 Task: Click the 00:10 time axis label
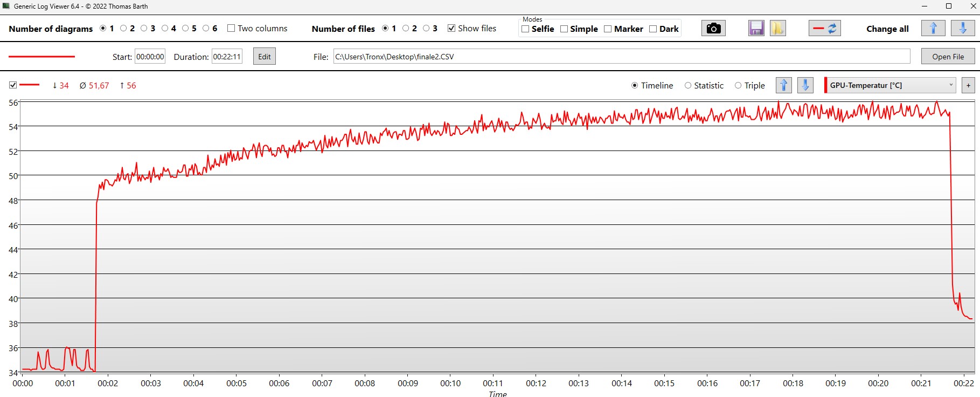(450, 384)
